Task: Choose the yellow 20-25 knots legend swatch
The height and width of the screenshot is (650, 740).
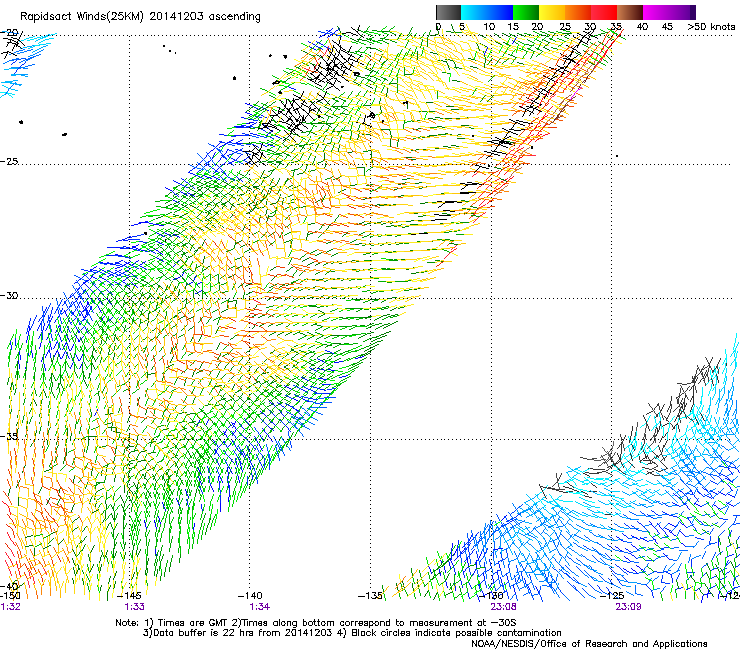Action: 552,12
